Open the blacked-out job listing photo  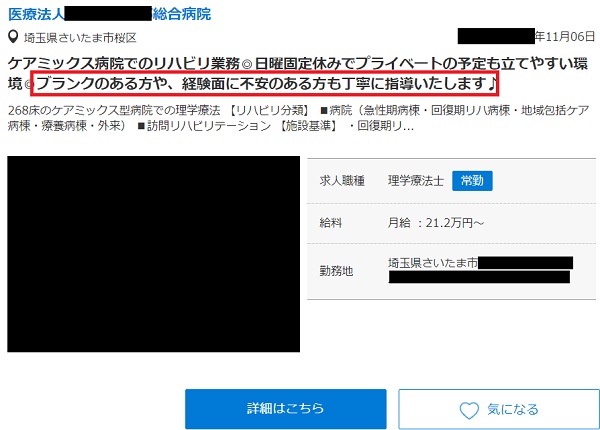click(153, 254)
